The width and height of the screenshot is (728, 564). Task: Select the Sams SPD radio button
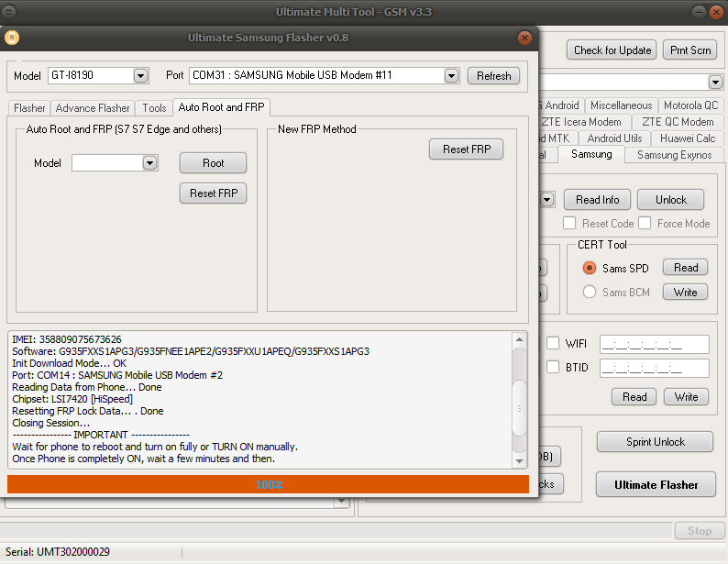[590, 268]
